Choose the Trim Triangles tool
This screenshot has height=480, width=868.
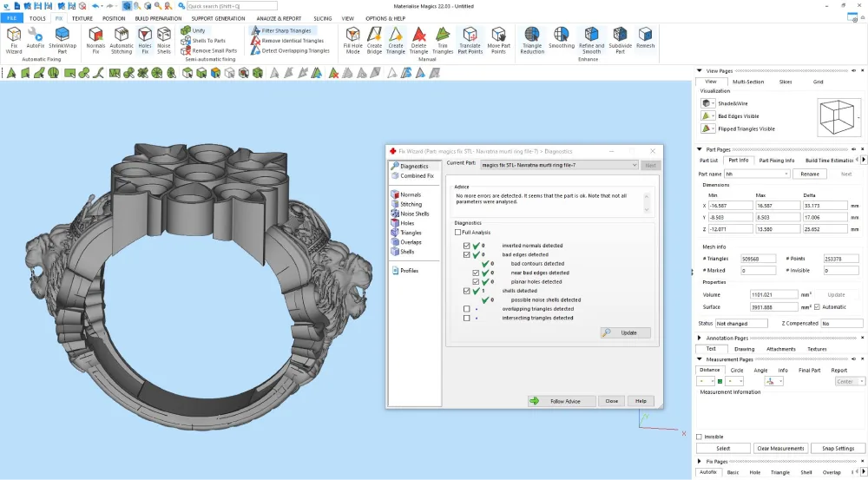pyautogui.click(x=443, y=41)
